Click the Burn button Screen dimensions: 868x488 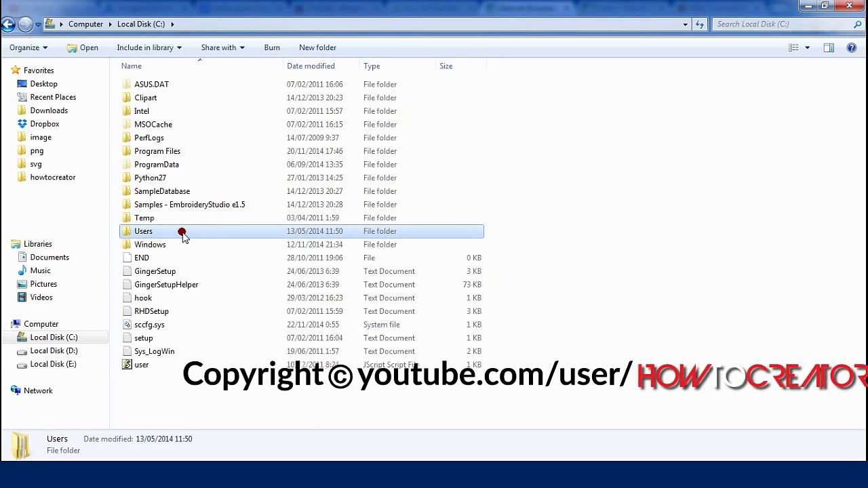(x=272, y=47)
